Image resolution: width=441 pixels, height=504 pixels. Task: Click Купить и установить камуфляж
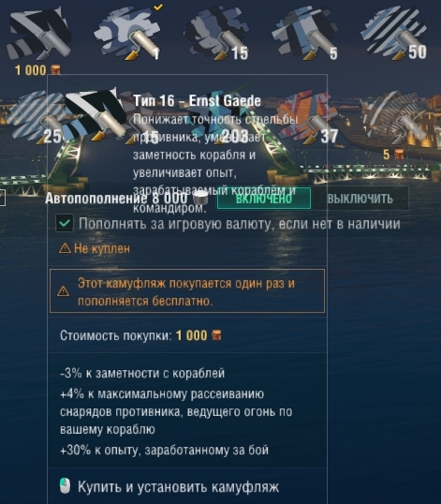178,486
